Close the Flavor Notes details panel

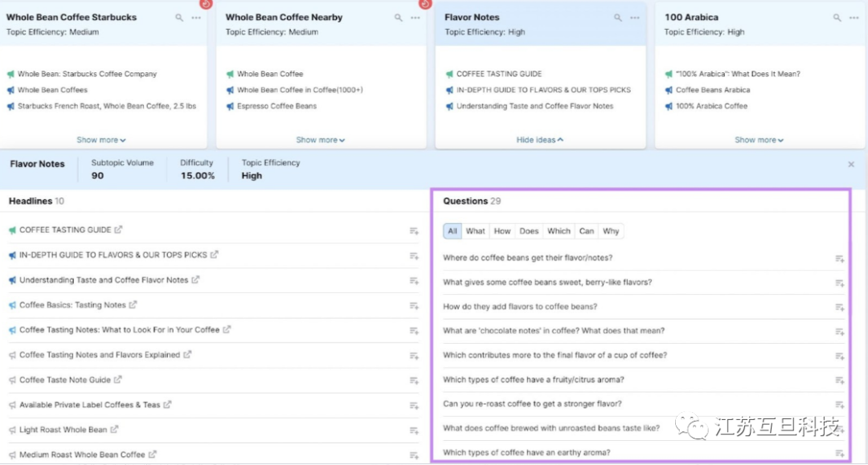851,165
